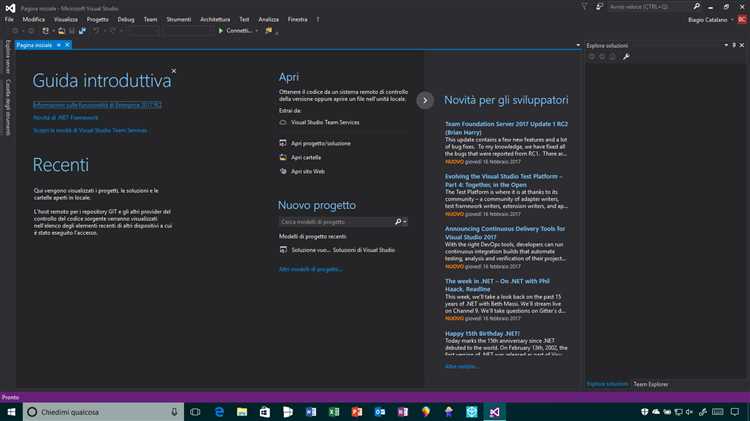The height and width of the screenshot is (421, 750).
Task: Open the Visualizza menu
Action: [66, 20]
